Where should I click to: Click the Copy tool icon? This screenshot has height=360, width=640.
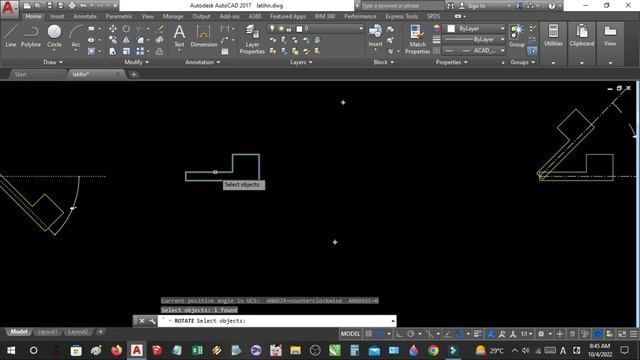[x=113, y=40]
